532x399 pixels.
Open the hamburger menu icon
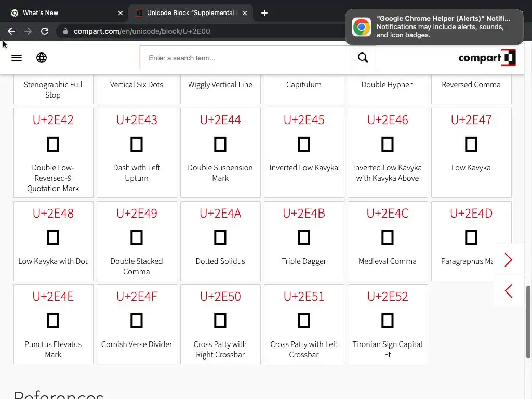click(17, 58)
